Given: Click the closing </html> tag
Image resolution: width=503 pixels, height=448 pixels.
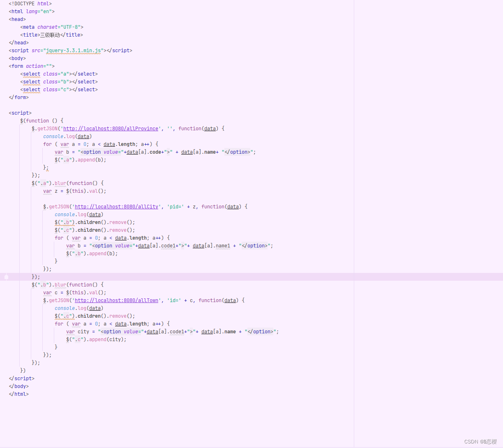Looking at the screenshot, I should pyautogui.click(x=19, y=394).
